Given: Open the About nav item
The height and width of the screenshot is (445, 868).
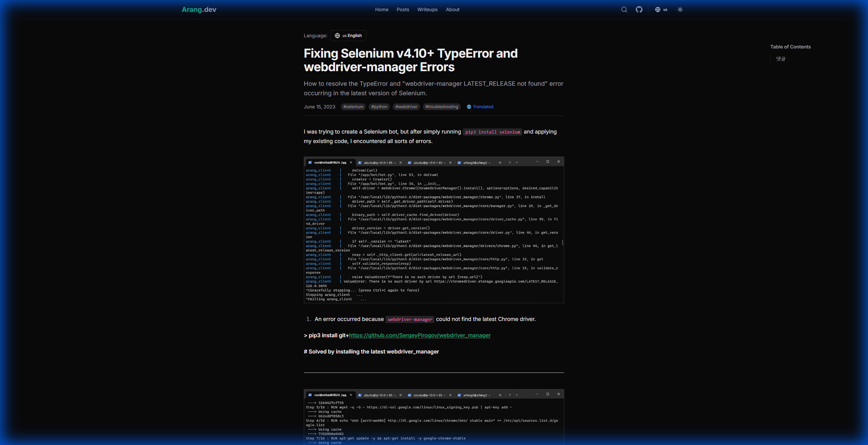Looking at the screenshot, I should coord(453,9).
